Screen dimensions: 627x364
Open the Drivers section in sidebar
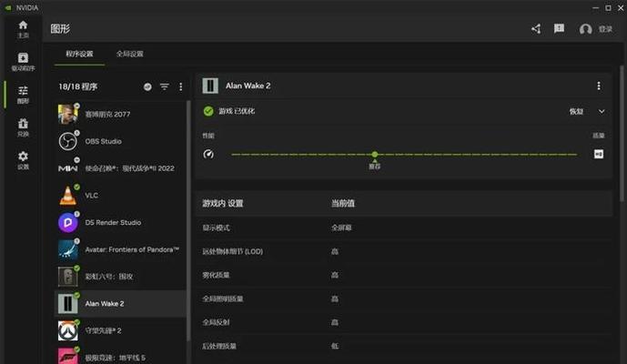coord(23,62)
